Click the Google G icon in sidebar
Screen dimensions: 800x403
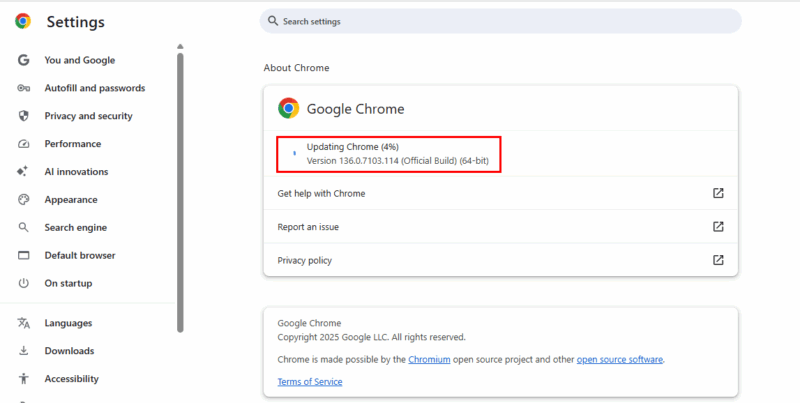tap(23, 60)
